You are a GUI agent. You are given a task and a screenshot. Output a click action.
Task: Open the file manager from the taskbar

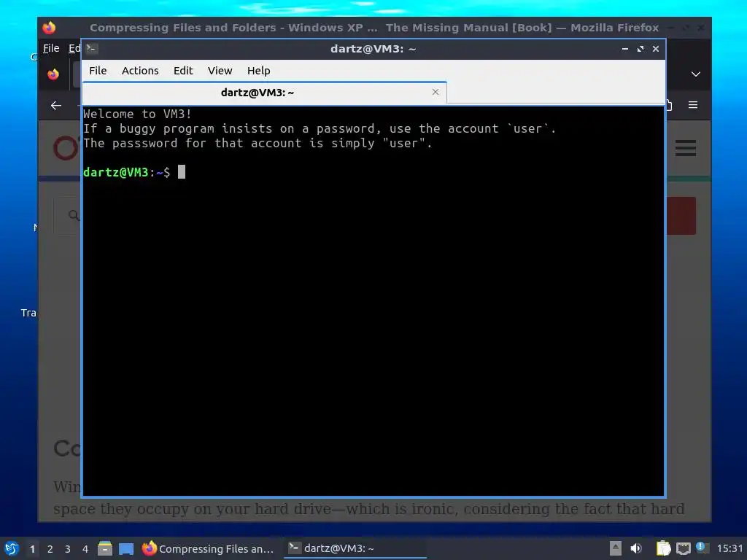(x=105, y=548)
